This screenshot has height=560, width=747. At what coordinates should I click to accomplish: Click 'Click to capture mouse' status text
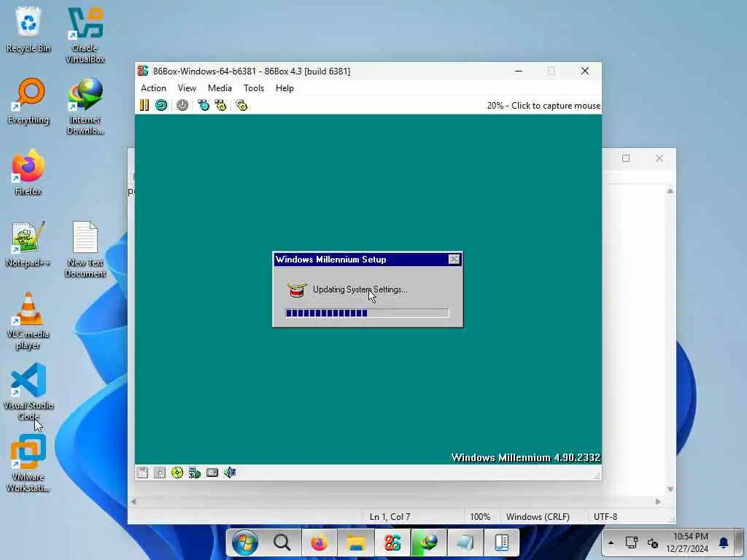click(555, 106)
